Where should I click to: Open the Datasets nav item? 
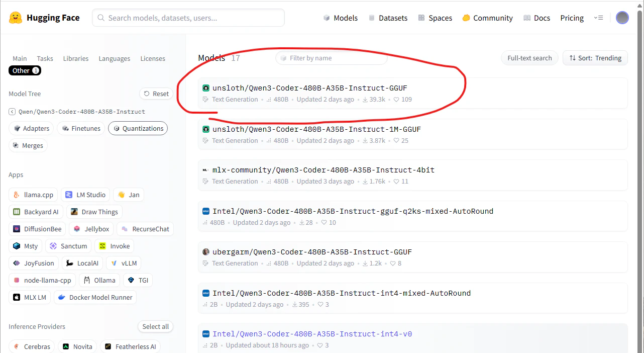coord(388,18)
